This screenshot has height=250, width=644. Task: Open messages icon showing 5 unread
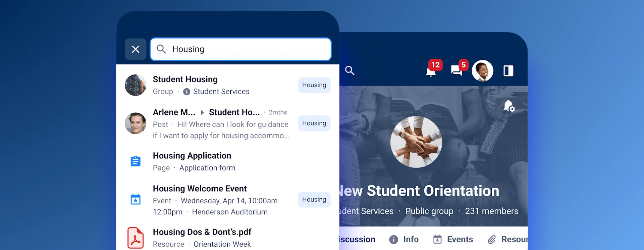point(457,70)
